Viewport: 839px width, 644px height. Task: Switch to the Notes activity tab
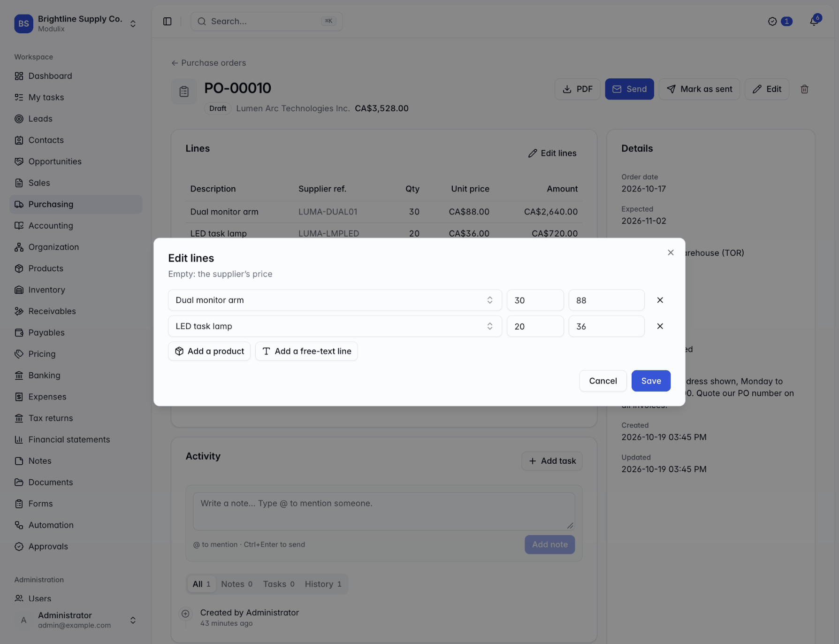[236, 584]
